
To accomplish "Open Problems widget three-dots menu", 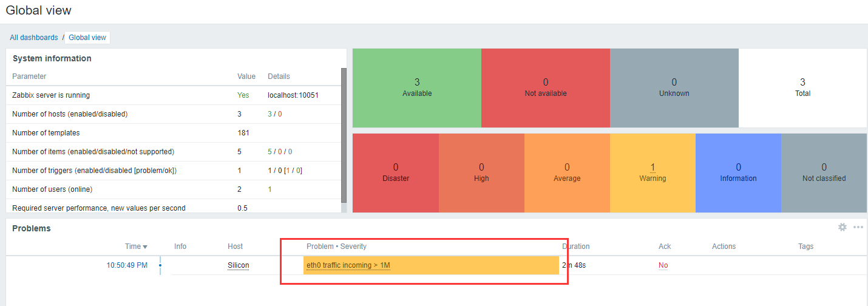I will (858, 227).
